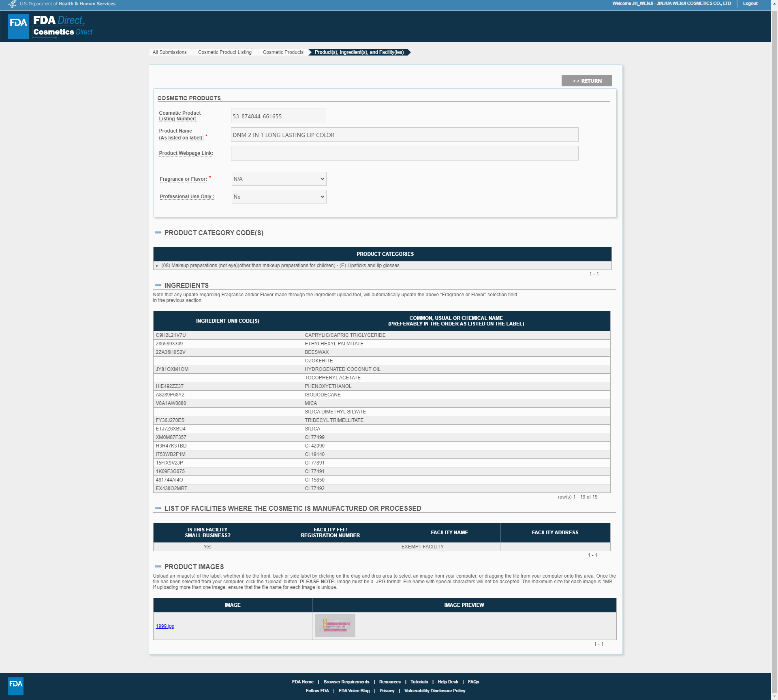Screen dimensions: 778x700
Task: Click the FDA logo in header
Action: (18, 26)
